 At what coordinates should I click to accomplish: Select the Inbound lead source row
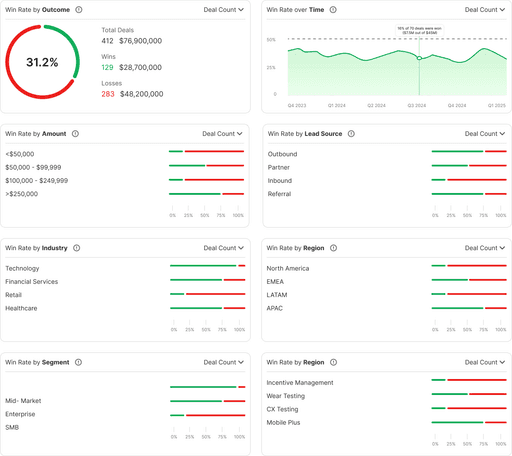coord(387,181)
